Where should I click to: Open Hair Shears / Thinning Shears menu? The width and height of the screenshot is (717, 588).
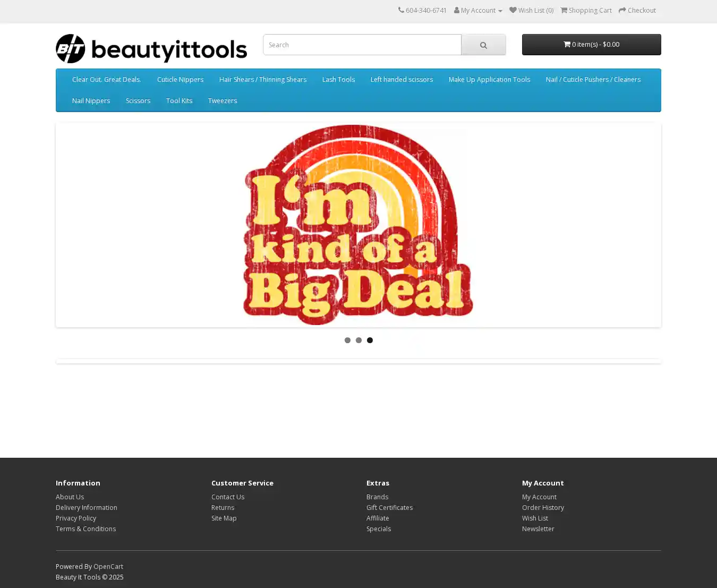pyautogui.click(x=262, y=80)
